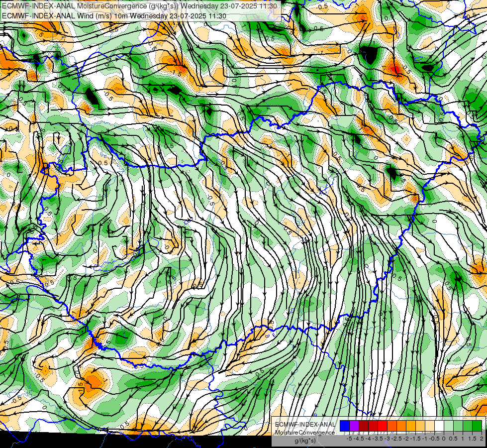Viewport: 487px width, 448px height.
Task: Click the -1.5 legend tick label
Action: pyautogui.click(x=415, y=439)
